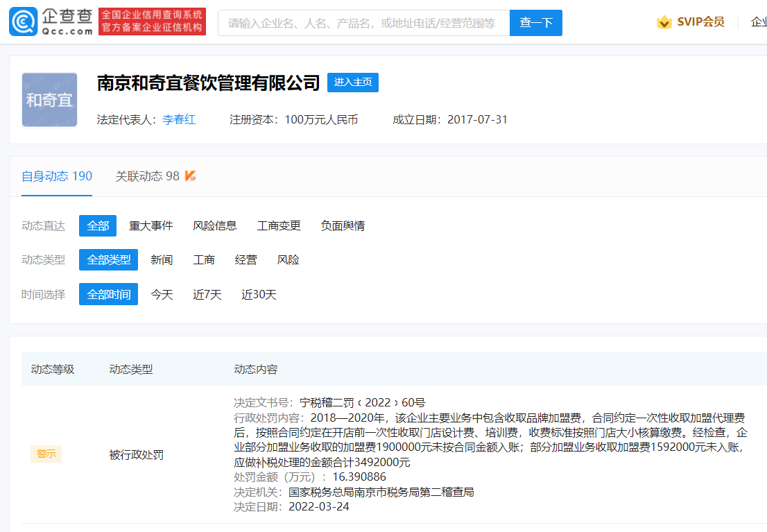Filter by 重大事件
Image resolution: width=767 pixels, height=532 pixels.
(x=150, y=225)
